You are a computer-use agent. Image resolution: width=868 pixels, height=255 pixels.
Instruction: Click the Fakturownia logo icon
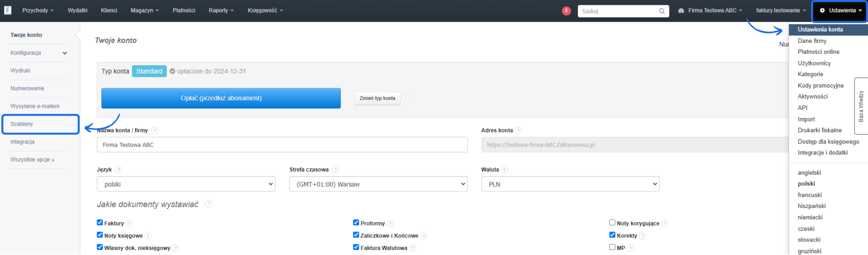pyautogui.click(x=8, y=10)
